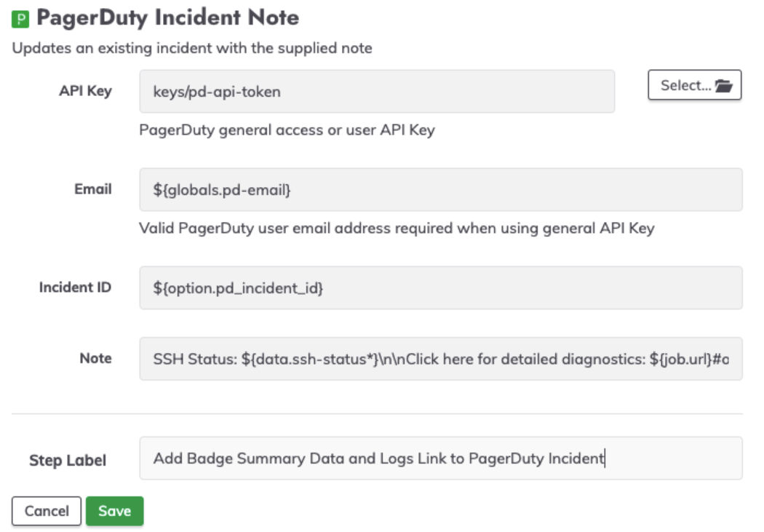Image resolution: width=764 pixels, height=532 pixels.
Task: Click the folder icon in Select button
Action: pyautogui.click(x=723, y=86)
